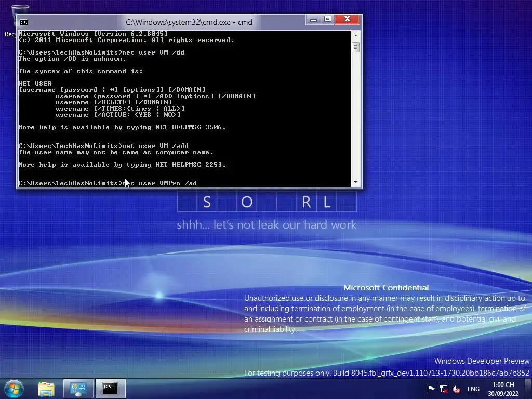Open the network status tray icon

click(x=444, y=389)
